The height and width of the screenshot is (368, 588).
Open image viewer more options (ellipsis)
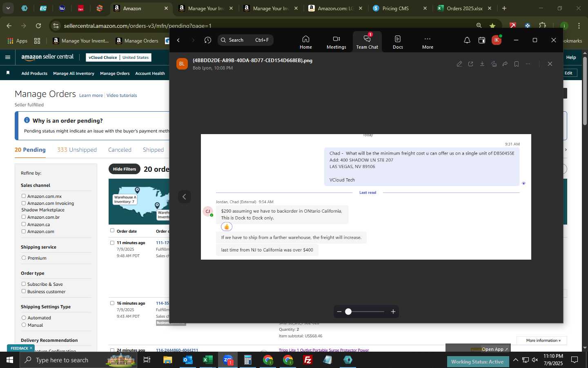tap(528, 64)
